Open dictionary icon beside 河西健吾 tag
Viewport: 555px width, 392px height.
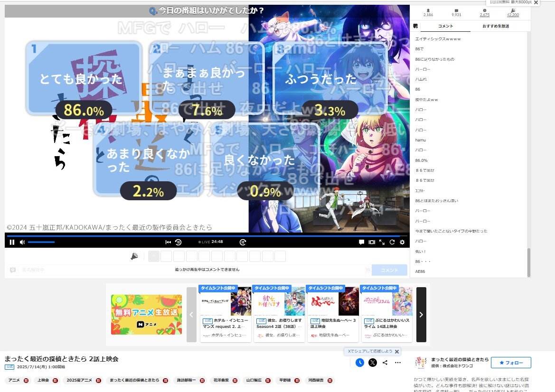pyautogui.click(x=330, y=381)
